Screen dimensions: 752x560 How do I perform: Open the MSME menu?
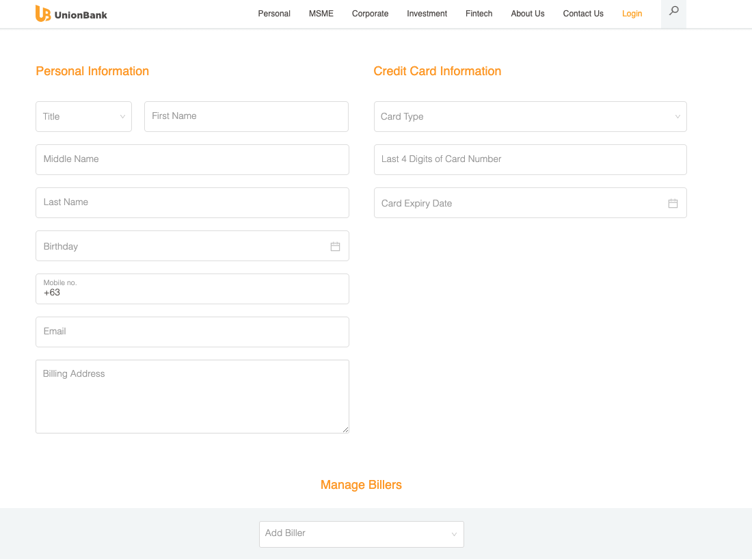pyautogui.click(x=321, y=14)
